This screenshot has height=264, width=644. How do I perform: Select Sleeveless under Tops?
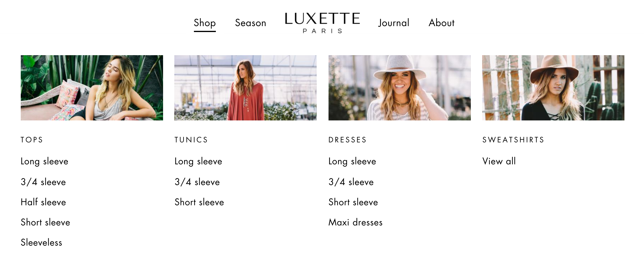coord(41,242)
